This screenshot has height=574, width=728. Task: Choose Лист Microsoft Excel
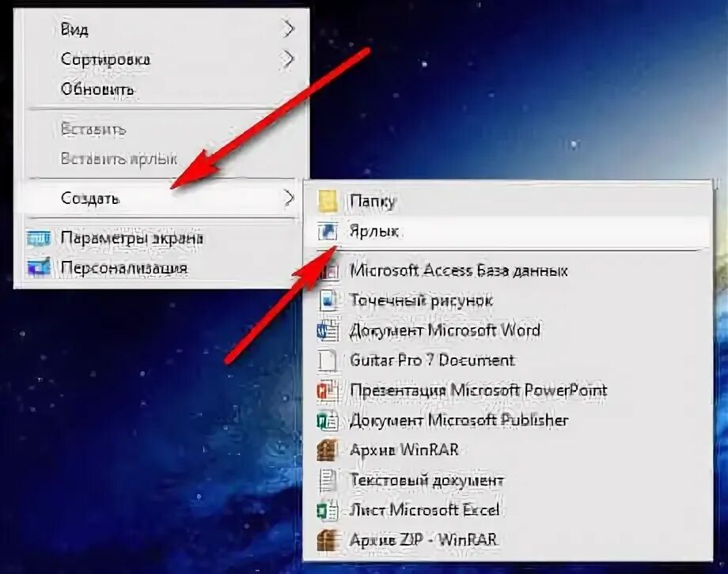(508, 511)
